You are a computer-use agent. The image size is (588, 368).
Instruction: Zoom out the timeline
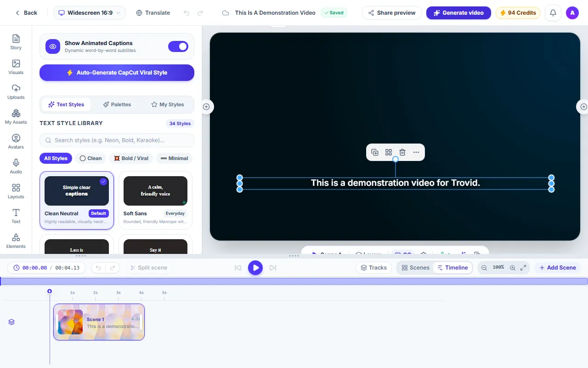click(x=484, y=268)
